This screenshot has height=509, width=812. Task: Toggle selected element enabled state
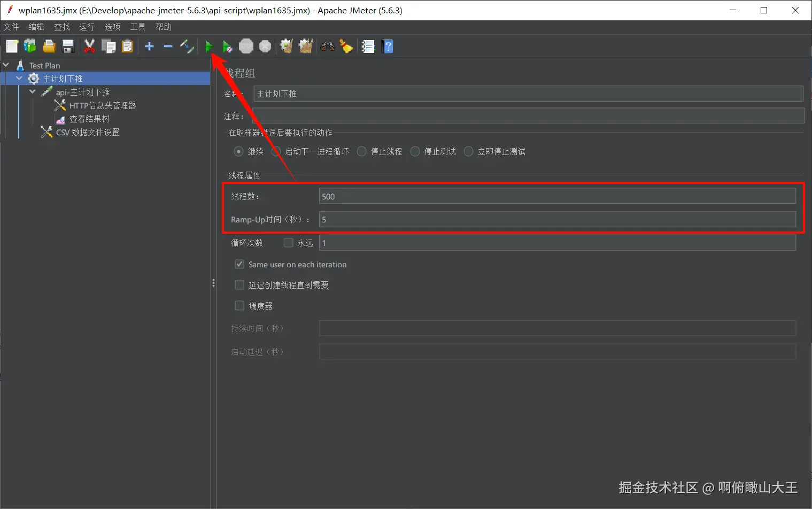(187, 47)
